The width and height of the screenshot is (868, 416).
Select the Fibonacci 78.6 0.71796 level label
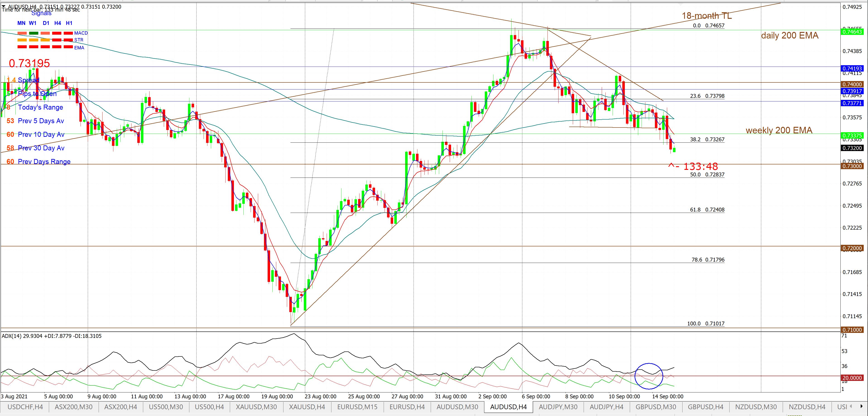click(708, 260)
